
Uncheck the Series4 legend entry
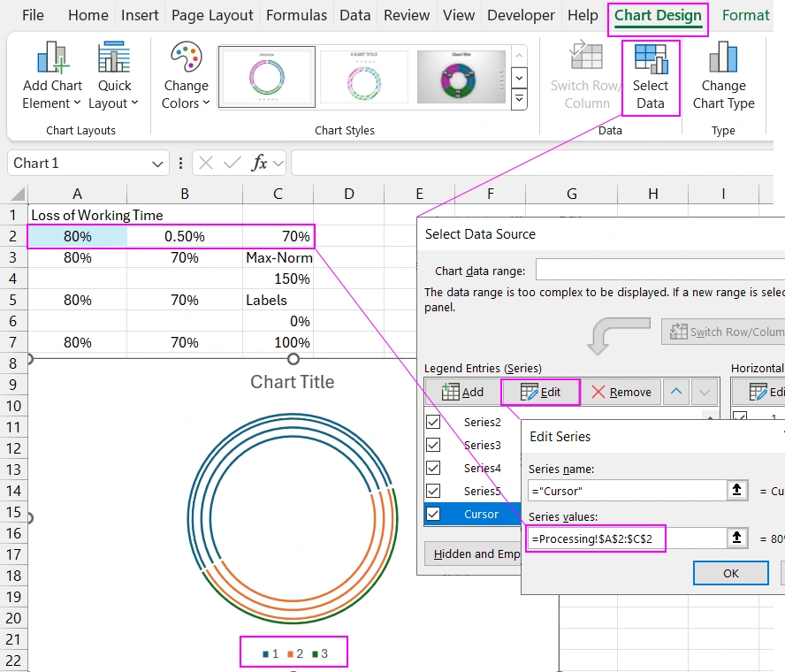tap(432, 468)
